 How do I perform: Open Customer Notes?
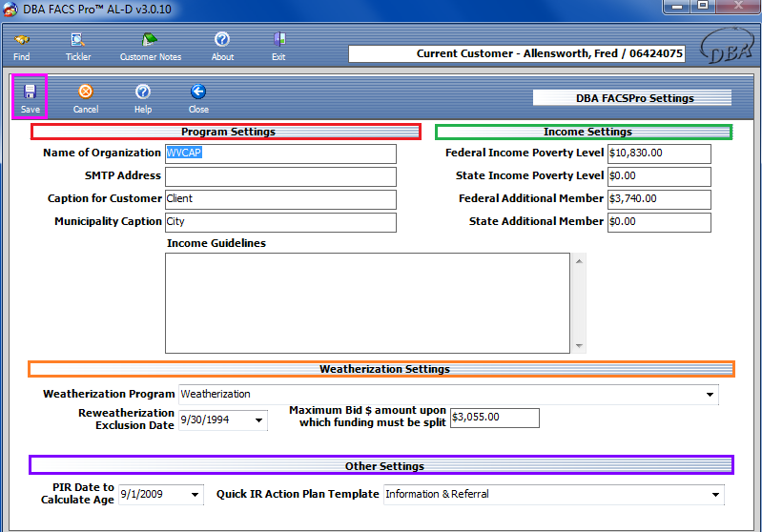click(x=150, y=47)
